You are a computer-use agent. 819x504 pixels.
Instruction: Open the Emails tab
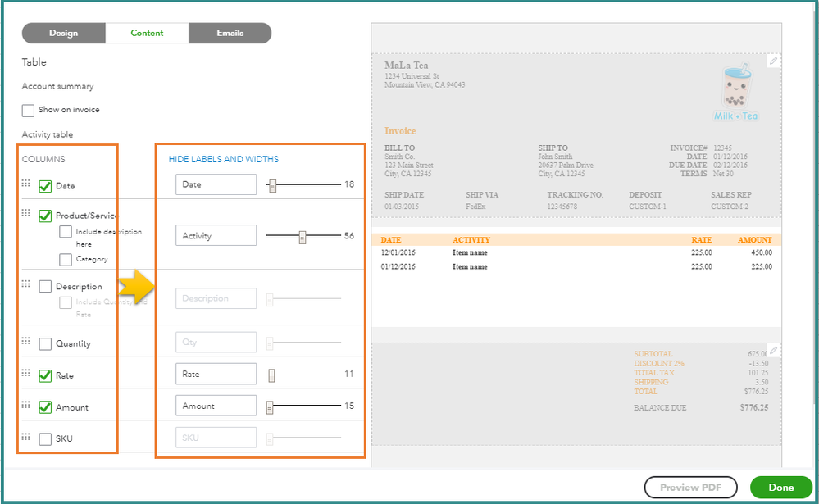point(230,33)
